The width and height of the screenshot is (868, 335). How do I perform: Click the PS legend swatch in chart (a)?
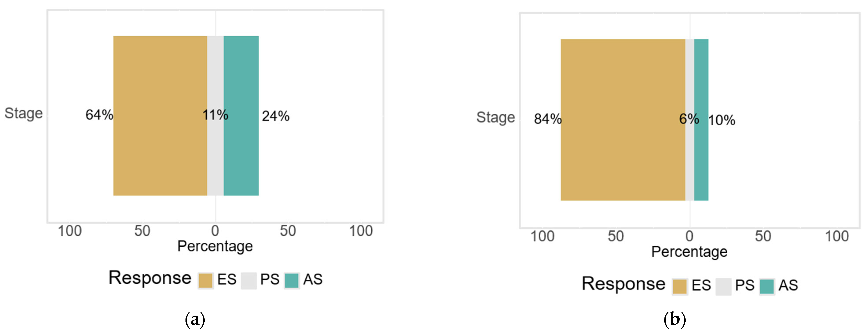(249, 280)
